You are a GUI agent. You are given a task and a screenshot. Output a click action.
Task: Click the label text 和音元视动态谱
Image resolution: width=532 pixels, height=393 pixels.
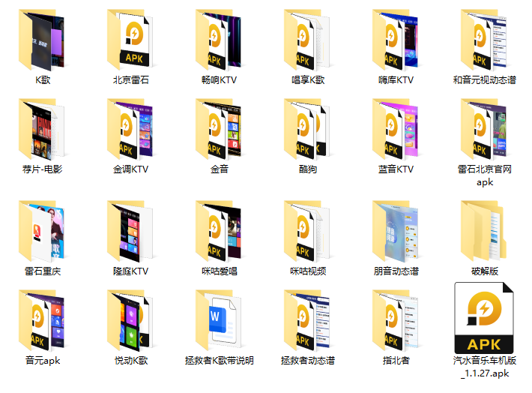[x=485, y=80]
